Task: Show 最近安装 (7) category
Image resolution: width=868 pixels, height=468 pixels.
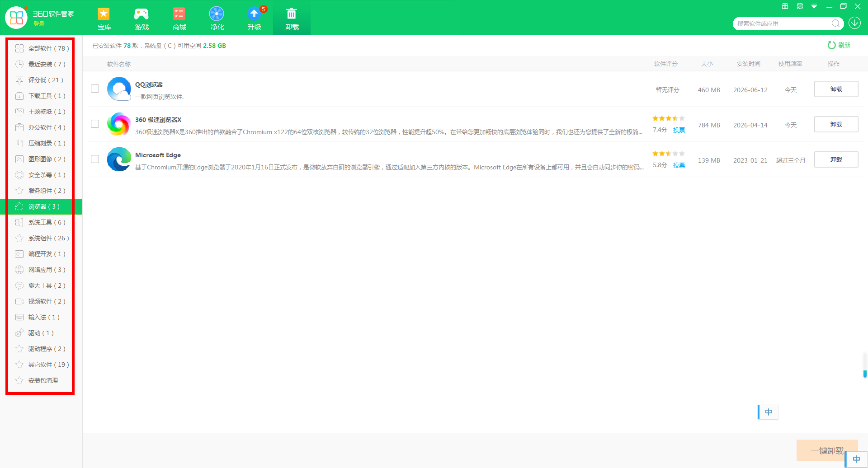Action: click(x=41, y=64)
